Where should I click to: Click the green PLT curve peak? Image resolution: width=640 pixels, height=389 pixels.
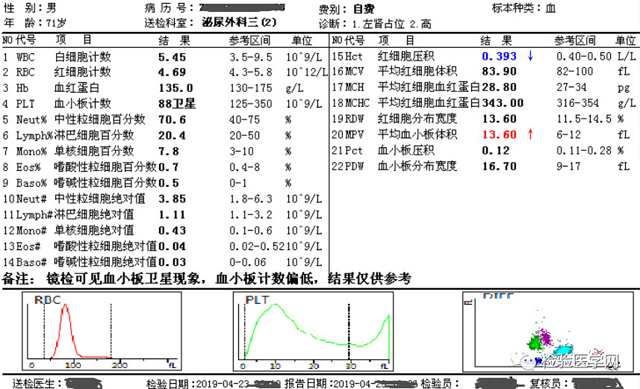[276, 305]
